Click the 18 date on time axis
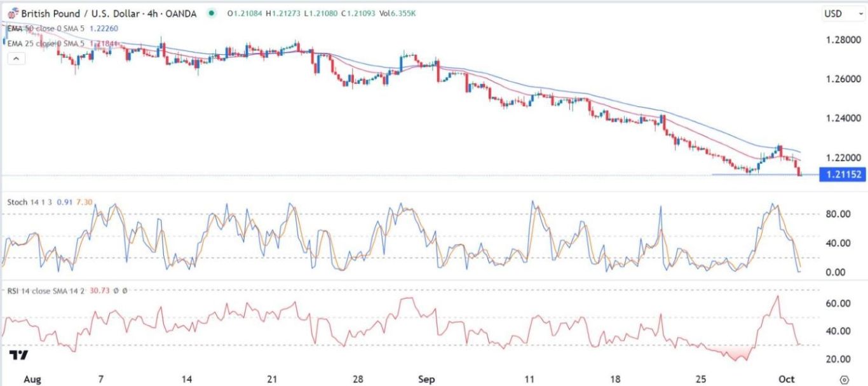 [616, 380]
